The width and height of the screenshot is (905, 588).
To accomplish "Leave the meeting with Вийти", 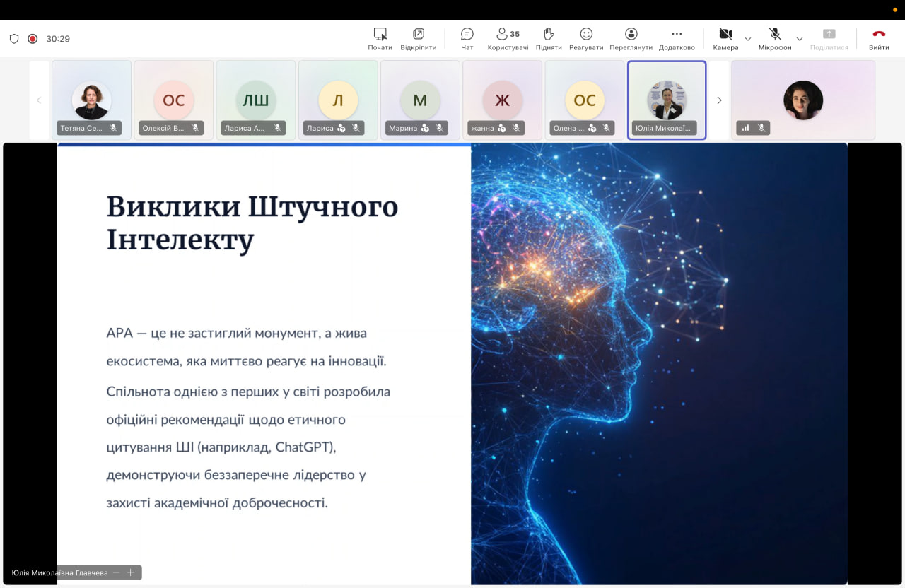I will (879, 38).
